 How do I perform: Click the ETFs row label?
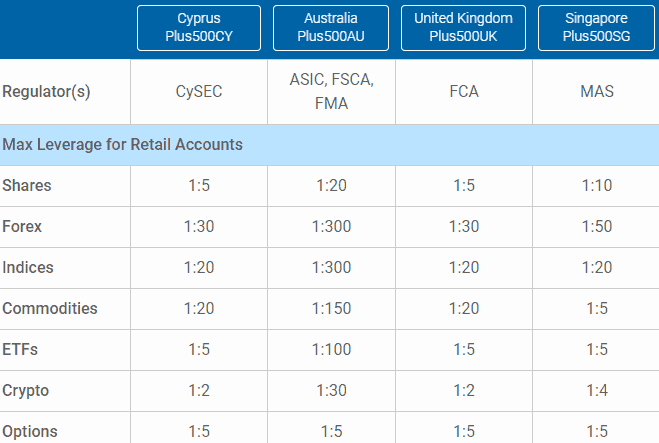coord(20,350)
